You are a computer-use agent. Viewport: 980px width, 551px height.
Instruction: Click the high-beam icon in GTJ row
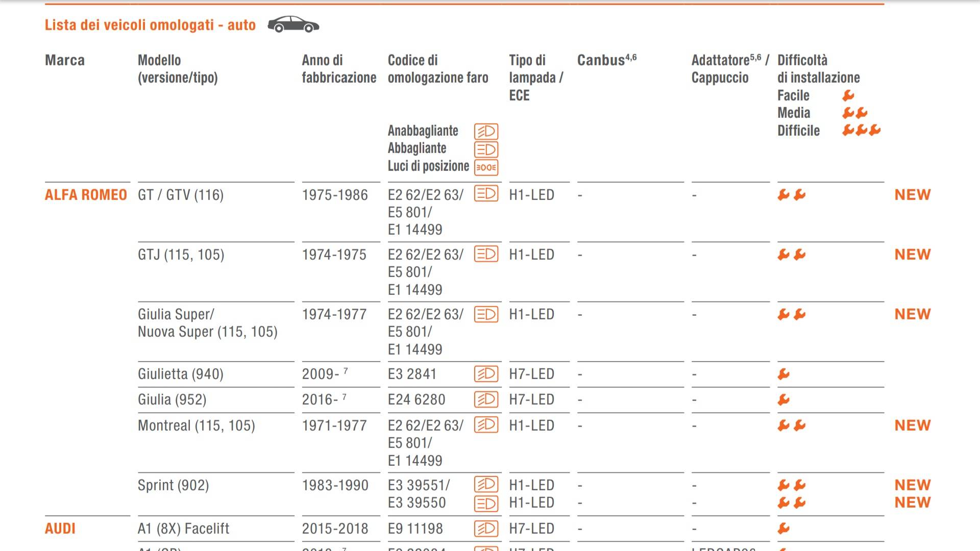pyautogui.click(x=486, y=254)
